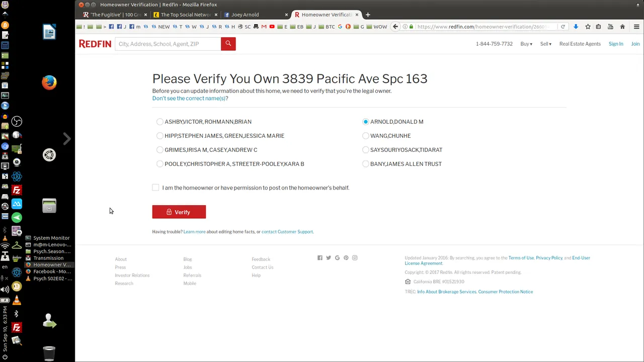Click the red Verify button
This screenshot has height=362, width=644.
click(179, 212)
